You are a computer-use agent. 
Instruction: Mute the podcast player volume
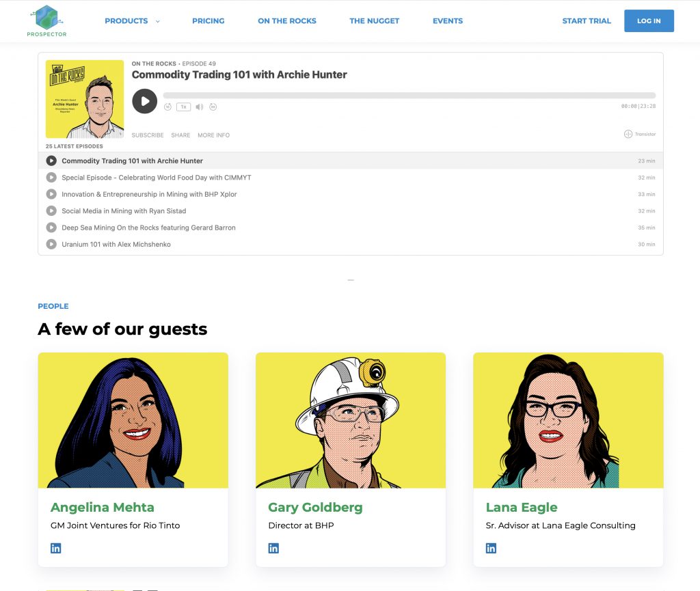[x=199, y=107]
